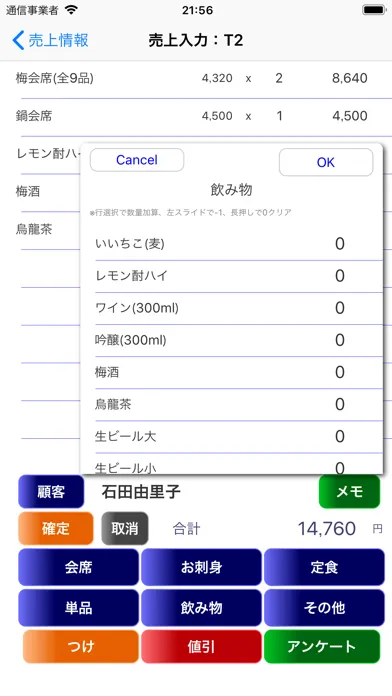The width and height of the screenshot is (392, 696).
Task: Tap Cancel in the 飲み物 popup
Action: pyautogui.click(x=137, y=160)
